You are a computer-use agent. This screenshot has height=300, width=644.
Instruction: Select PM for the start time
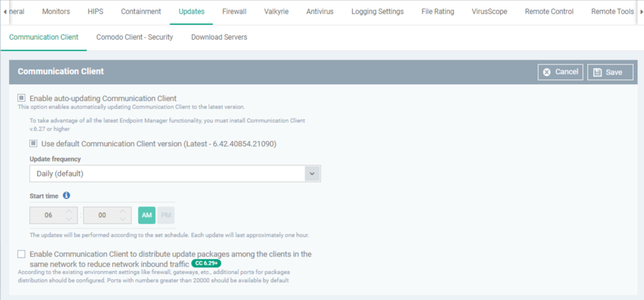point(166,215)
